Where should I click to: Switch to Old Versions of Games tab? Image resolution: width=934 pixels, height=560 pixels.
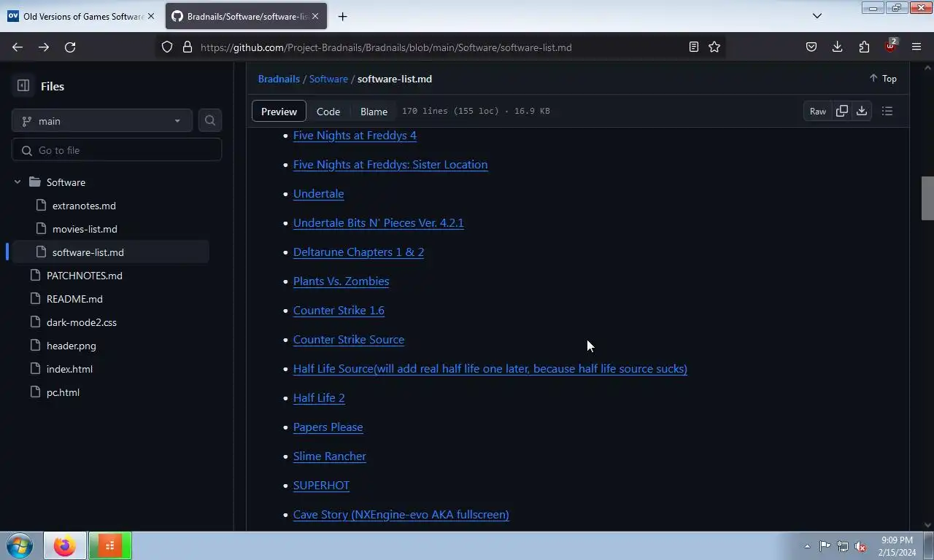(x=80, y=16)
